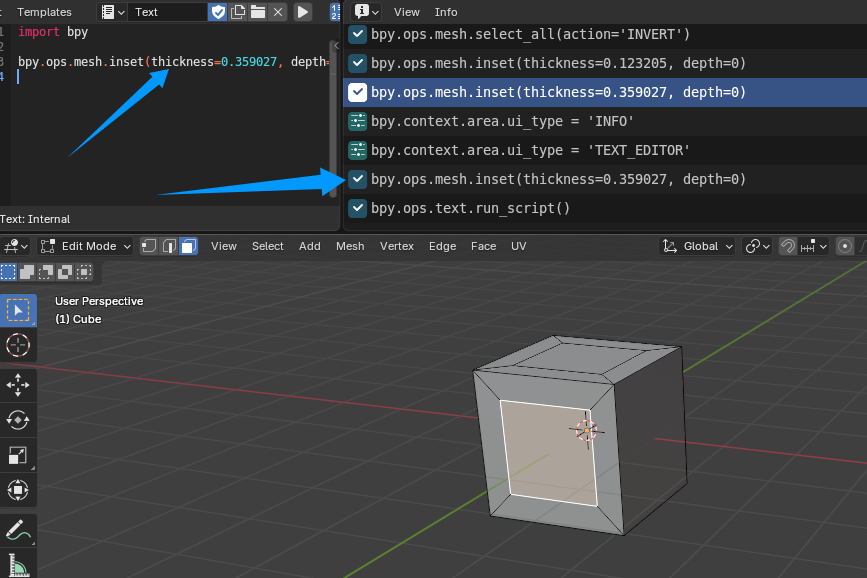Open the snapping options dropdown
Image resolution: width=867 pixels, height=578 pixels.
[x=814, y=246]
